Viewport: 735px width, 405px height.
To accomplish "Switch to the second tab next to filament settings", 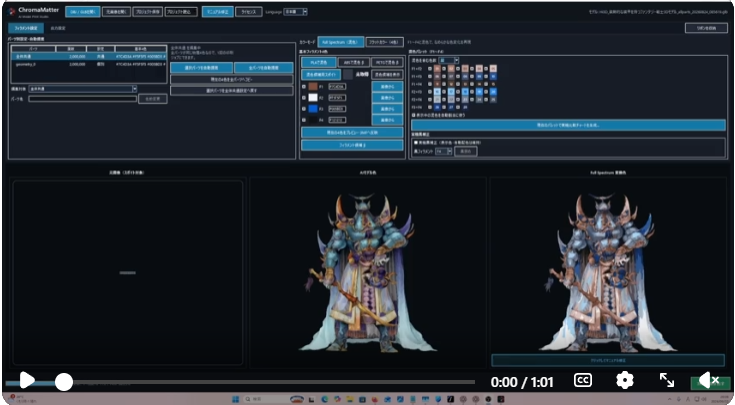I will 58,28.
